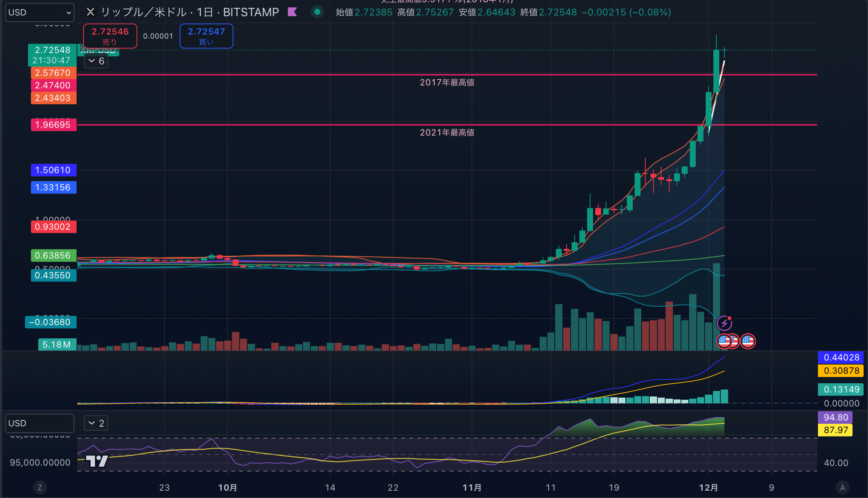Click the 95,000.00000 left scale label
Image resolution: width=868 pixels, height=498 pixels.
tap(40, 462)
